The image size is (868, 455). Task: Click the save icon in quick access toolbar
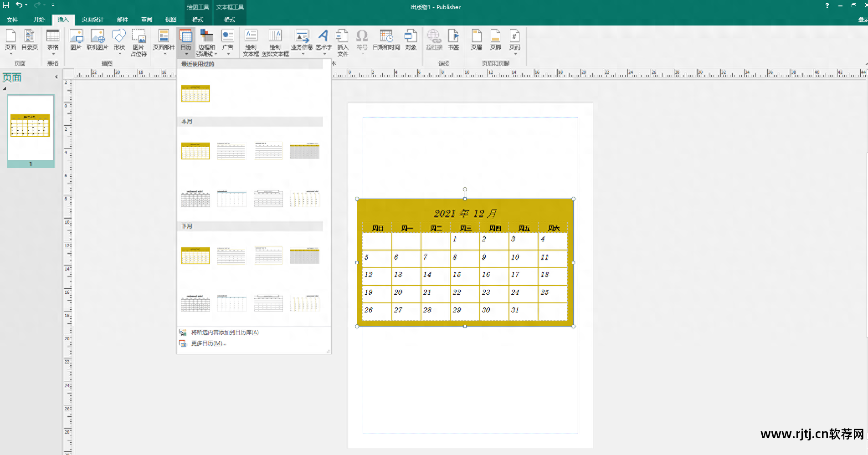[x=6, y=5]
